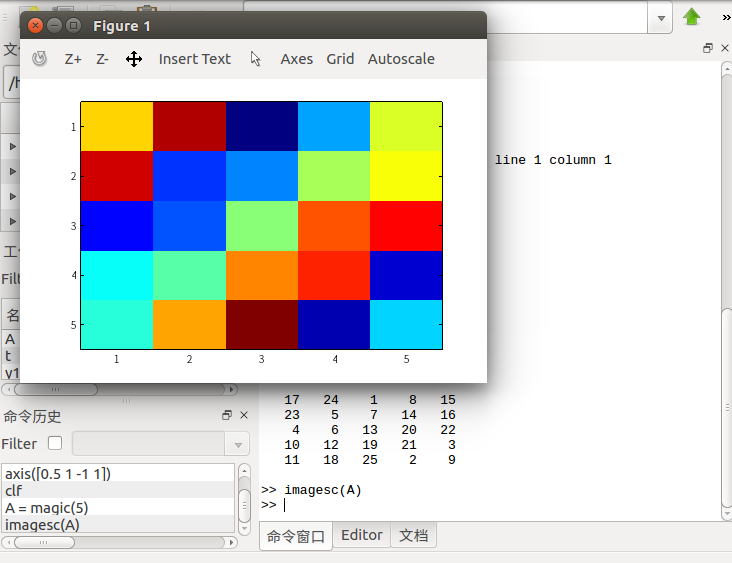Screen dimensions: 732x563
Task: Click the workspace horizontal scrollbar thumb
Action: 56,389
